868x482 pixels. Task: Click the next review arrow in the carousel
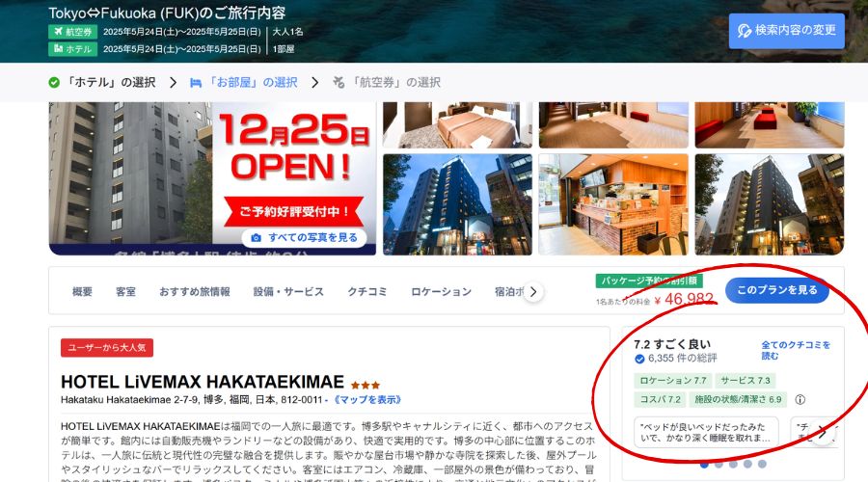click(x=823, y=432)
